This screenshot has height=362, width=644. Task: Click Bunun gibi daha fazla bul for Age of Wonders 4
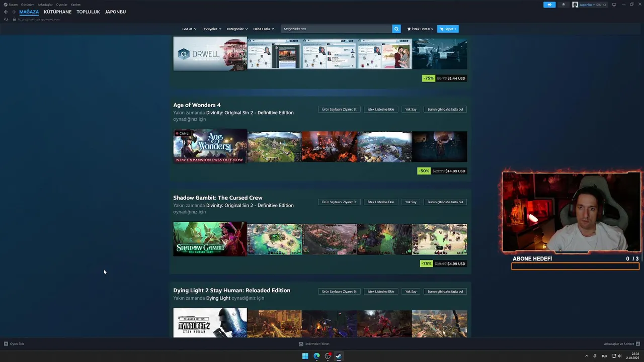click(x=445, y=109)
